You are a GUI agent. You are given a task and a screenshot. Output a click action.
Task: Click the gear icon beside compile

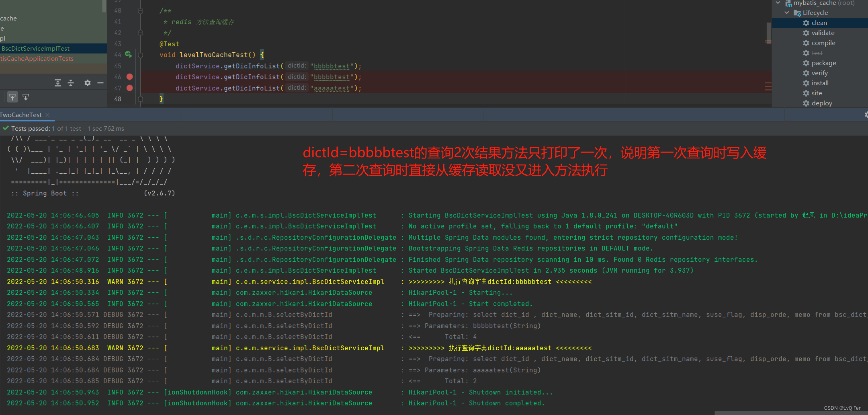[806, 43]
